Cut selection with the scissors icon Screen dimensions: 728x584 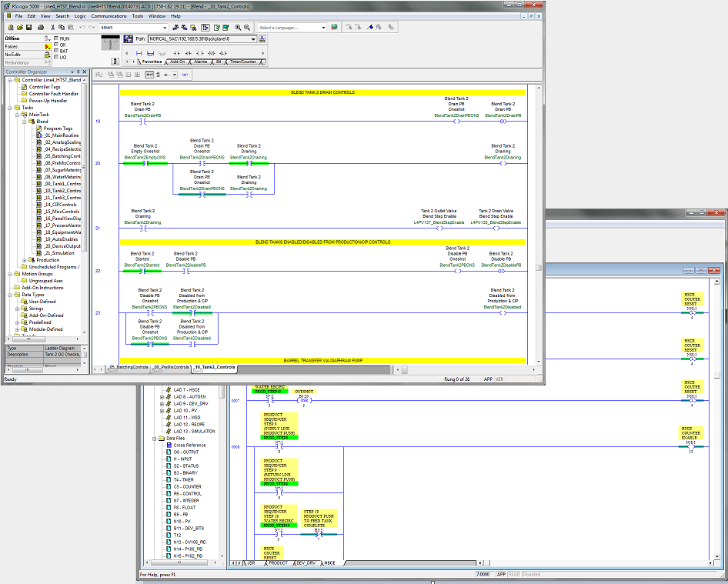point(53,28)
